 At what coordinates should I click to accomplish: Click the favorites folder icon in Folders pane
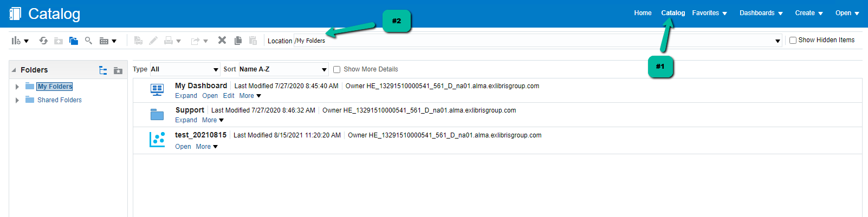coord(118,70)
